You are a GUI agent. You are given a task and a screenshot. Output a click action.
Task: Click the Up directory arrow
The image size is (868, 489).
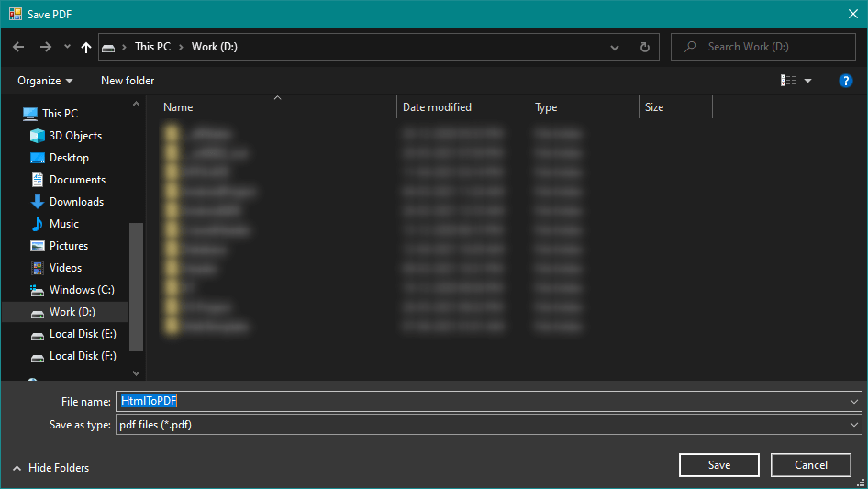[86, 47]
